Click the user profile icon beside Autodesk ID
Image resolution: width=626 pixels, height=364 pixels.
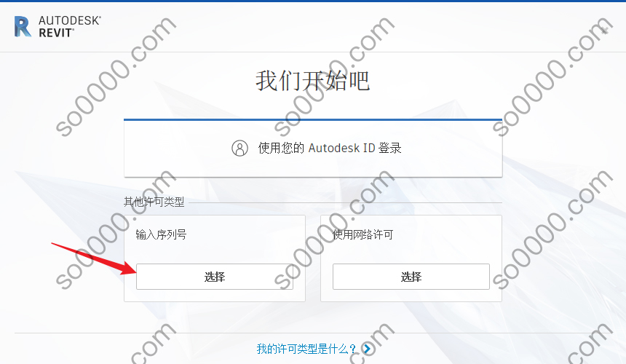[240, 148]
